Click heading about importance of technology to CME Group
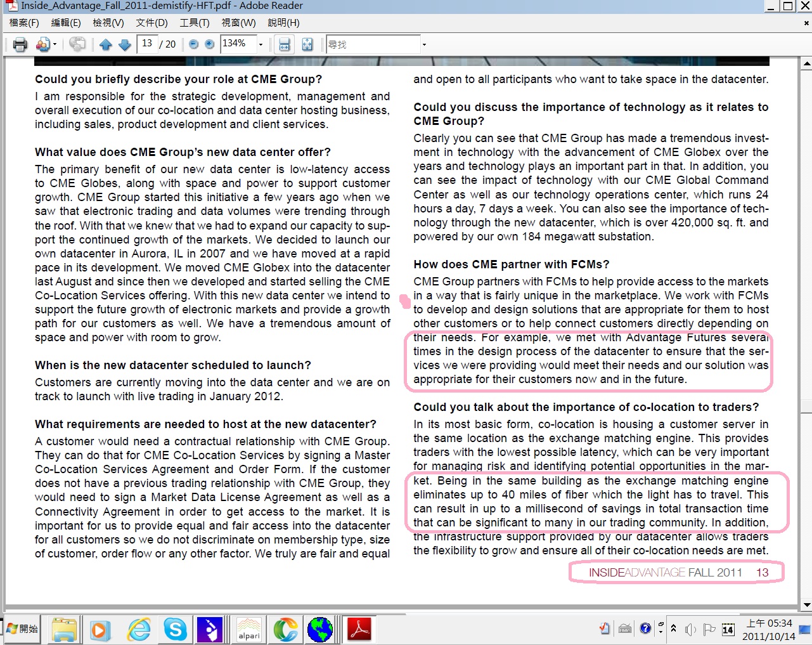Image resolution: width=812 pixels, height=645 pixels. [x=591, y=114]
